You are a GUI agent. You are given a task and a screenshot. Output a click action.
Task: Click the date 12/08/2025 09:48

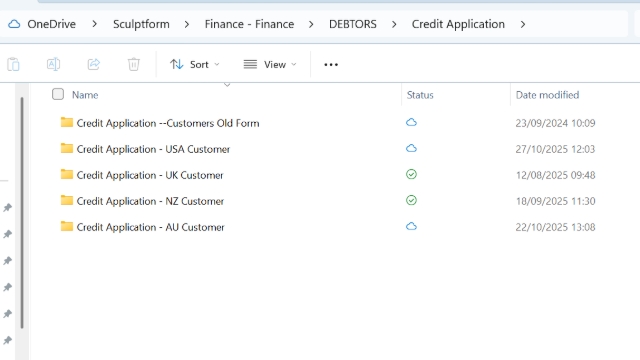[x=555, y=175]
